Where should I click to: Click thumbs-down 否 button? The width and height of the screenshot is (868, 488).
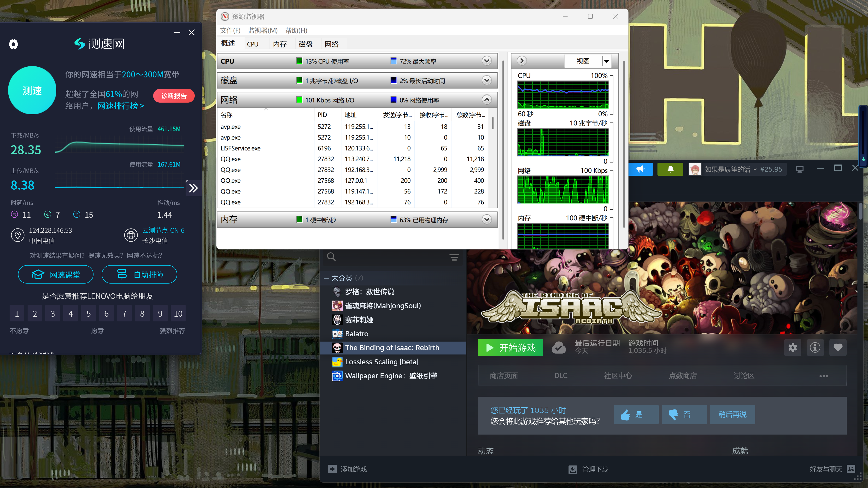tap(684, 415)
